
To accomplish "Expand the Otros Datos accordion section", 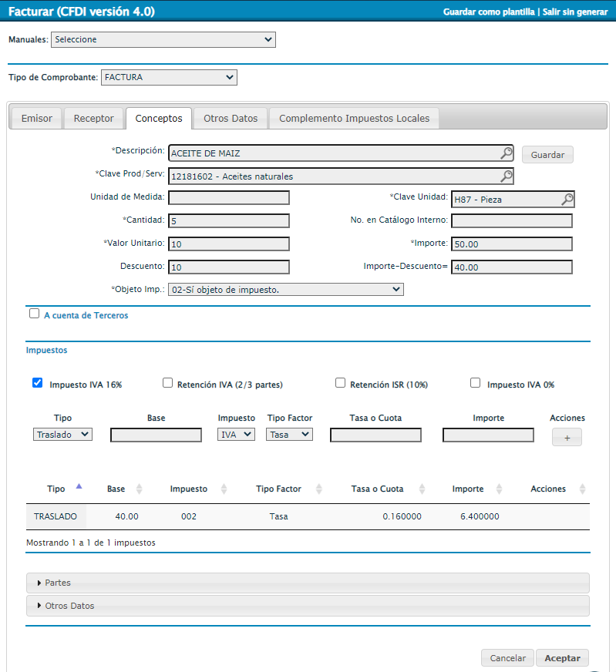I will pos(308,606).
